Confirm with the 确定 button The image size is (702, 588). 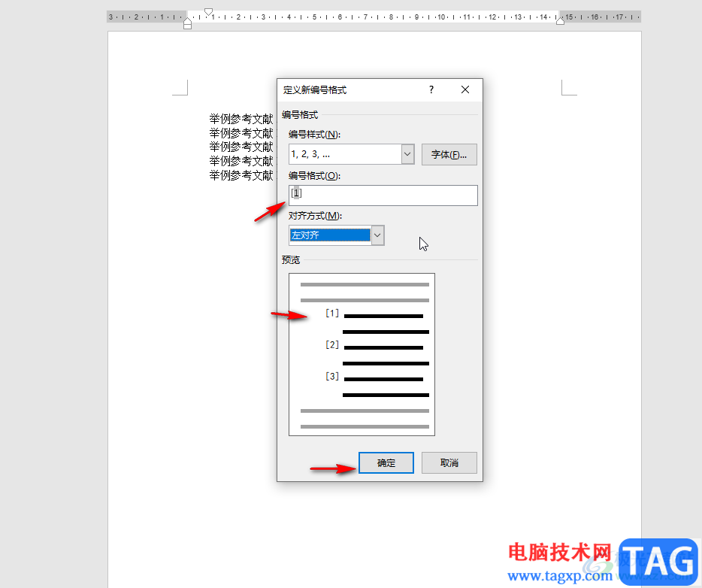click(x=386, y=462)
